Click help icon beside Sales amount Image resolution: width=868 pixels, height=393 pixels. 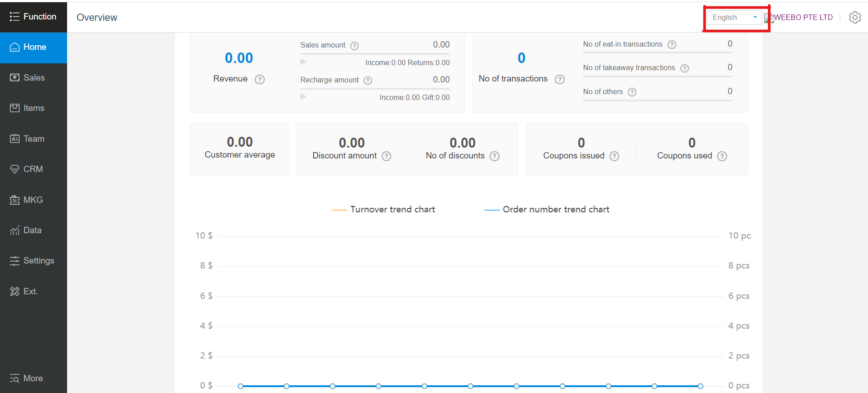[x=354, y=46]
